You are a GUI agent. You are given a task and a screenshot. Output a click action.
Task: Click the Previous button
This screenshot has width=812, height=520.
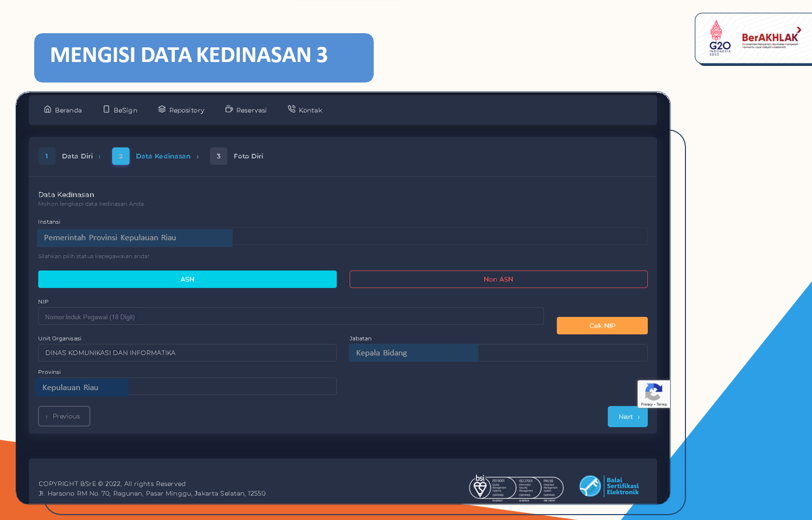tap(64, 416)
